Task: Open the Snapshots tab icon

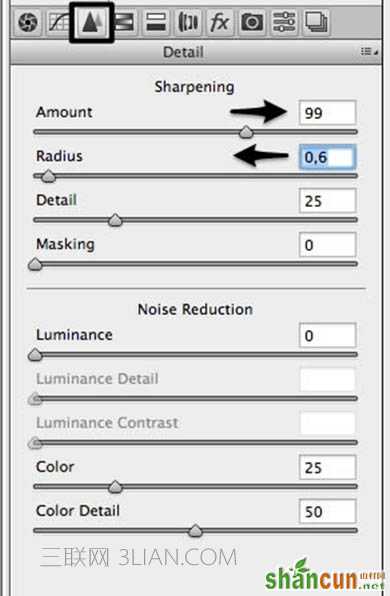Action: (315, 22)
